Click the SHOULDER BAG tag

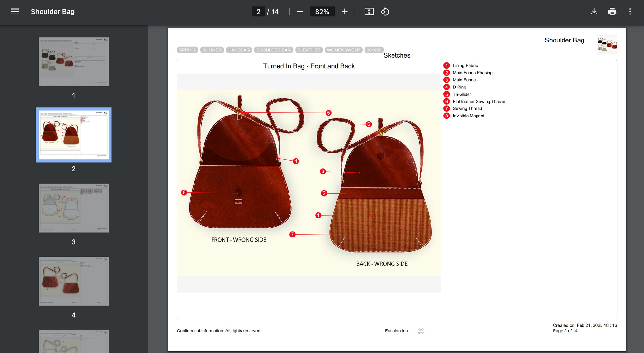coord(273,50)
